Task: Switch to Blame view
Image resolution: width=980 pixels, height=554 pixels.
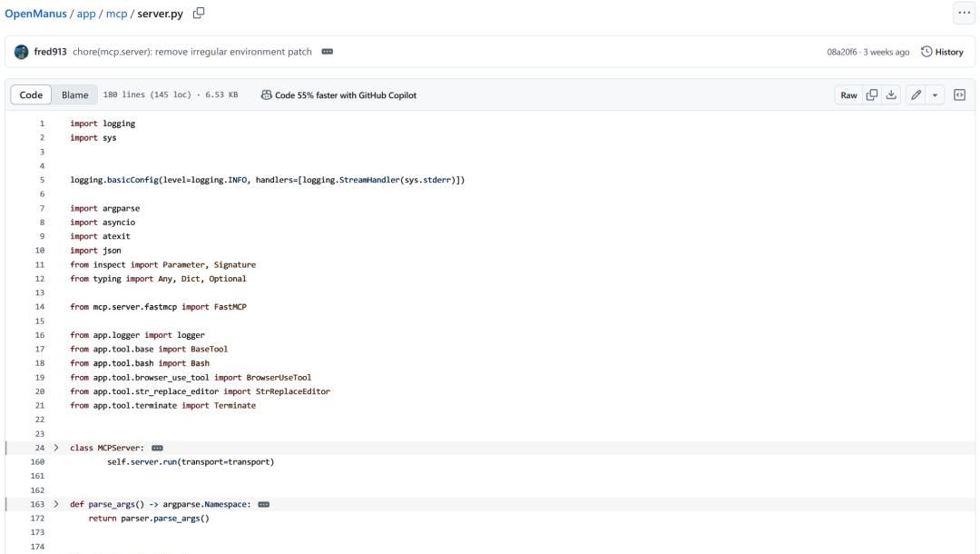Action: point(74,95)
